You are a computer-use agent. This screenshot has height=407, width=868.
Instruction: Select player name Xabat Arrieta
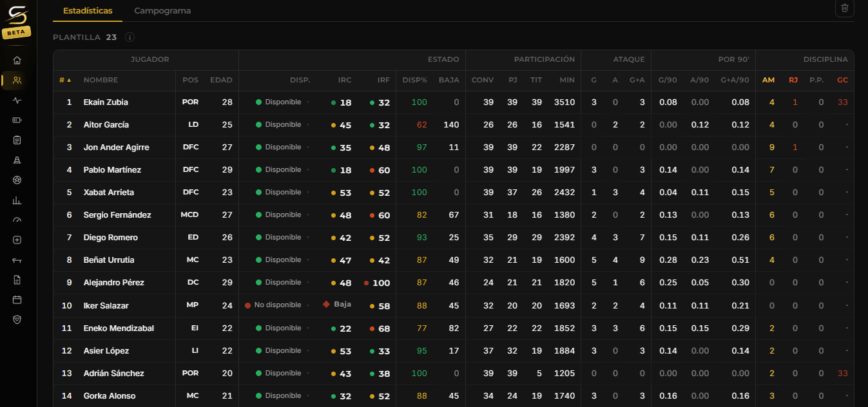click(x=109, y=193)
